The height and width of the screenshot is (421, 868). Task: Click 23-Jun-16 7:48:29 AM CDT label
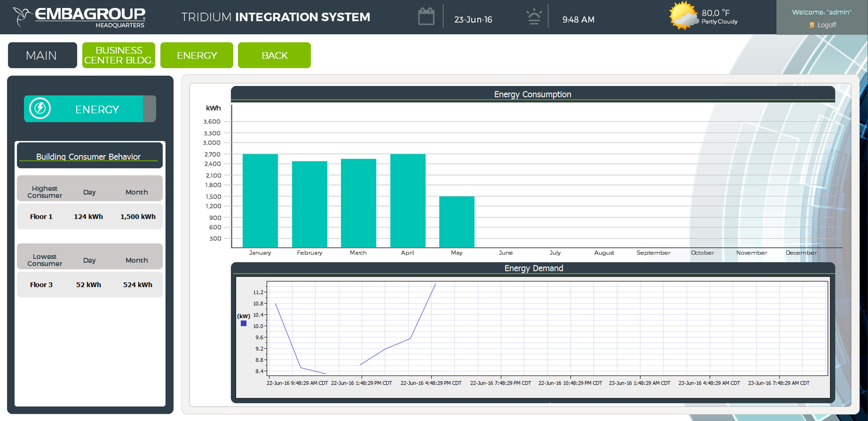[x=779, y=383]
